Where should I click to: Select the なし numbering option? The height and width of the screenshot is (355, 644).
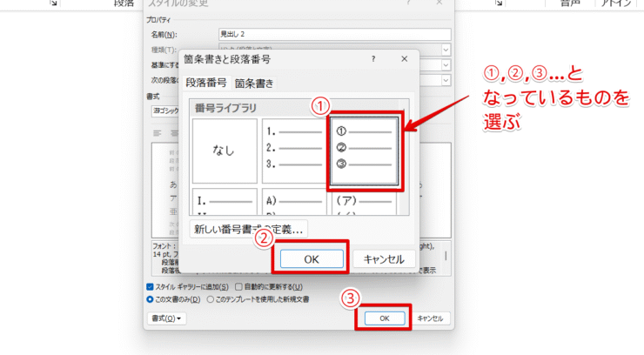(x=225, y=151)
